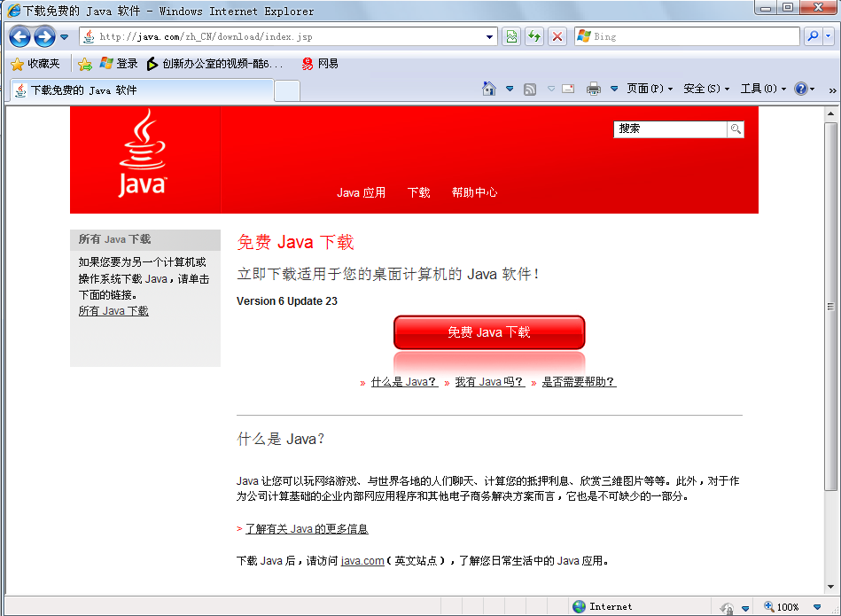Click the site search magnifier icon
Viewport: 841px width, 616px height.
point(736,129)
